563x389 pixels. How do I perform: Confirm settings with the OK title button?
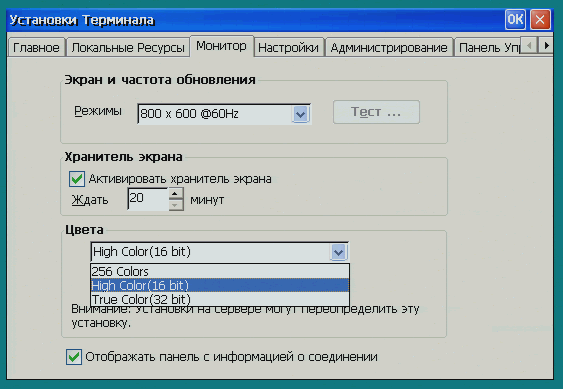pos(515,19)
